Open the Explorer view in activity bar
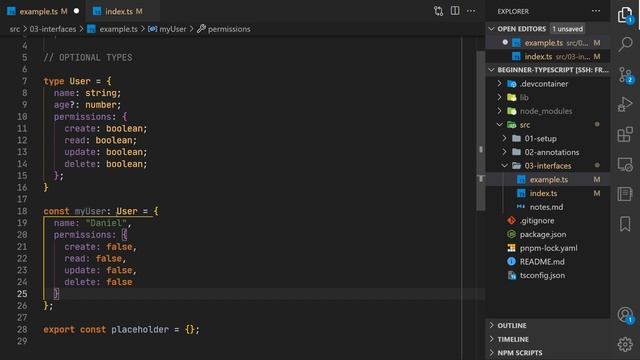Viewport: 640px width, 360px height. (x=625, y=15)
